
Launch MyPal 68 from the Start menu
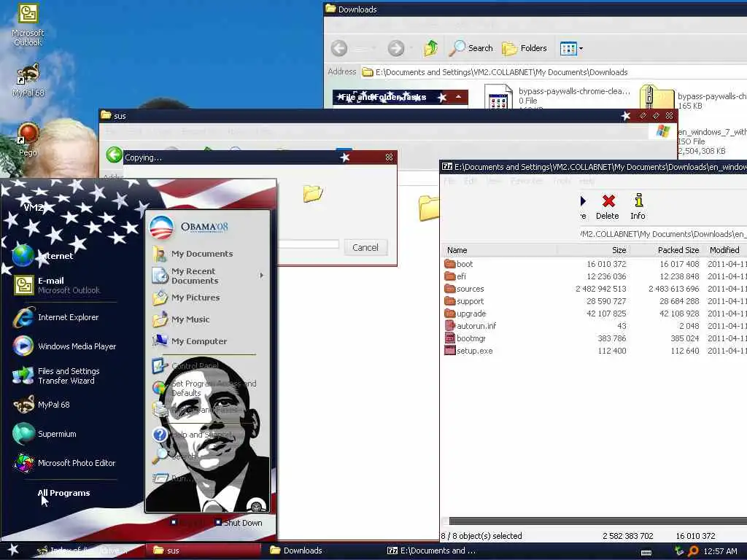42,405
